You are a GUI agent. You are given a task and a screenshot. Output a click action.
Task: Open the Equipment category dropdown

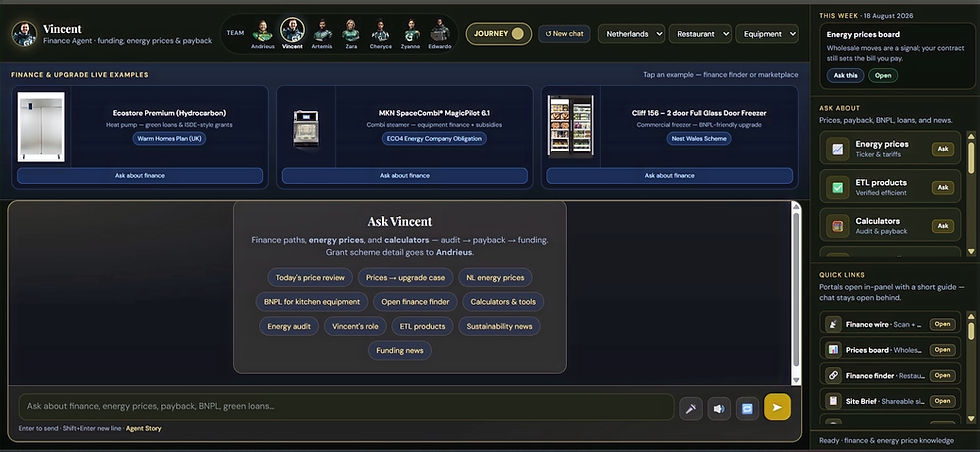pyautogui.click(x=767, y=34)
